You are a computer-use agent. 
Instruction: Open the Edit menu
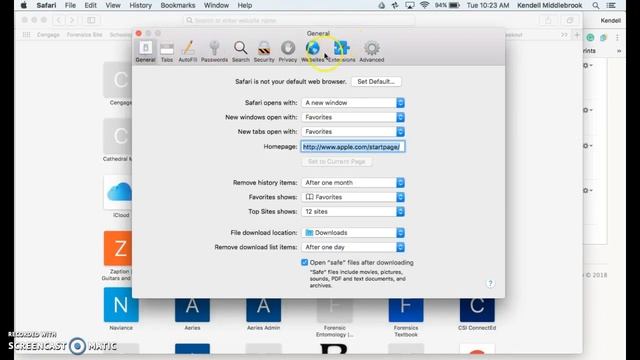click(90, 5)
